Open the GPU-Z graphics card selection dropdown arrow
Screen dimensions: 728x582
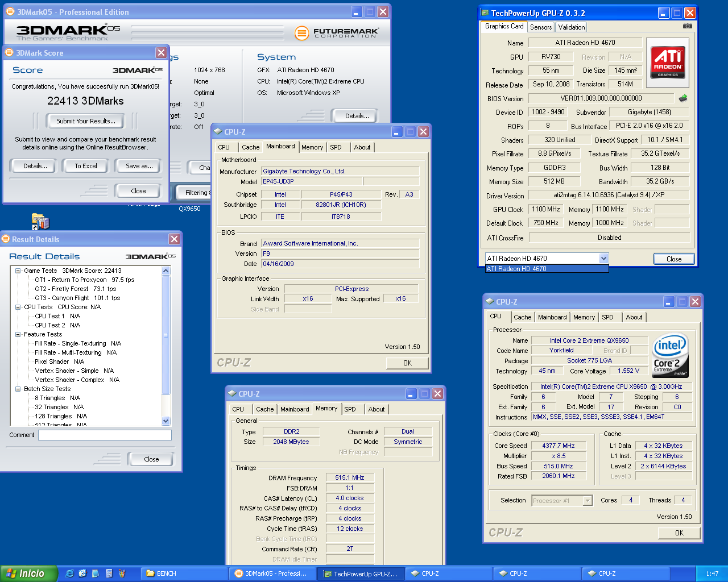click(x=603, y=259)
